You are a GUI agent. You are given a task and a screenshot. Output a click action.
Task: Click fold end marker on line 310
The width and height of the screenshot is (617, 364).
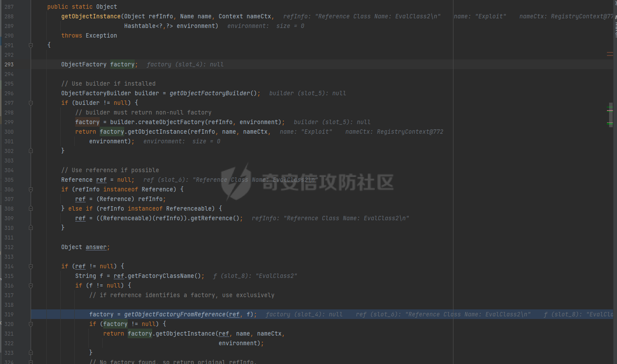click(31, 228)
